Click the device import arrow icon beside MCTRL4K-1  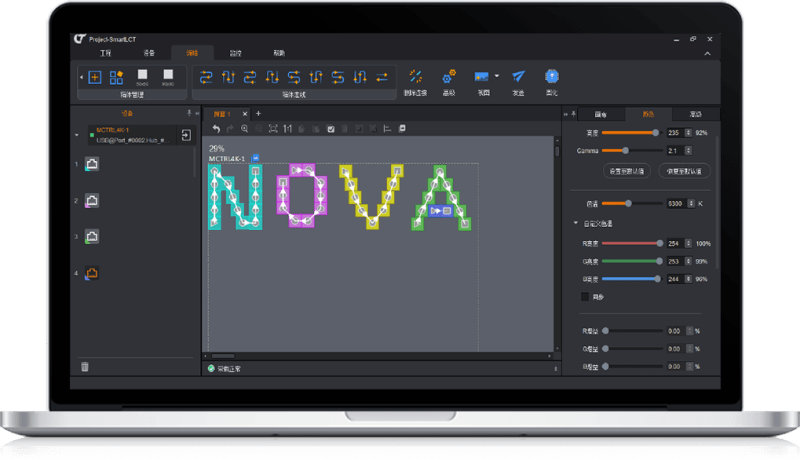pyautogui.click(x=186, y=135)
